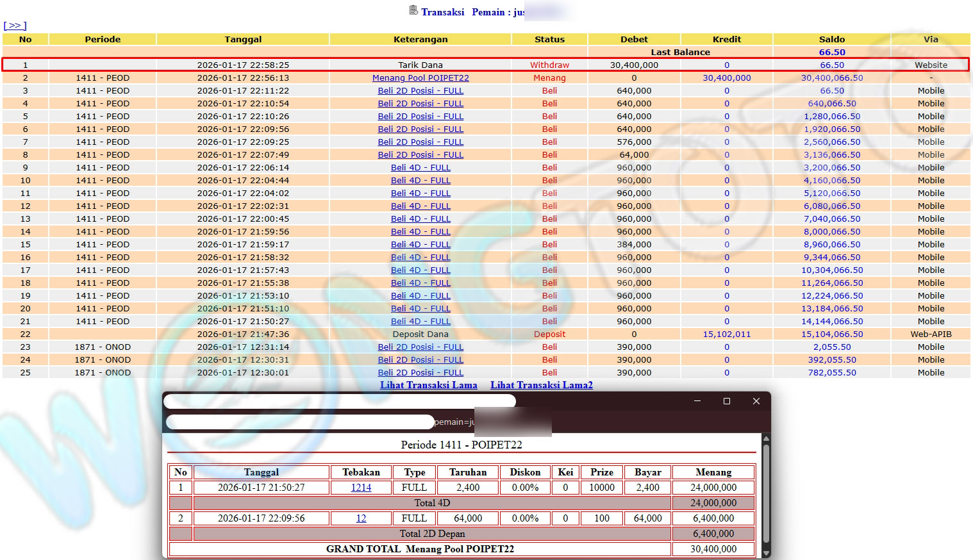
Task: Click the popup address bar field
Action: [300, 422]
